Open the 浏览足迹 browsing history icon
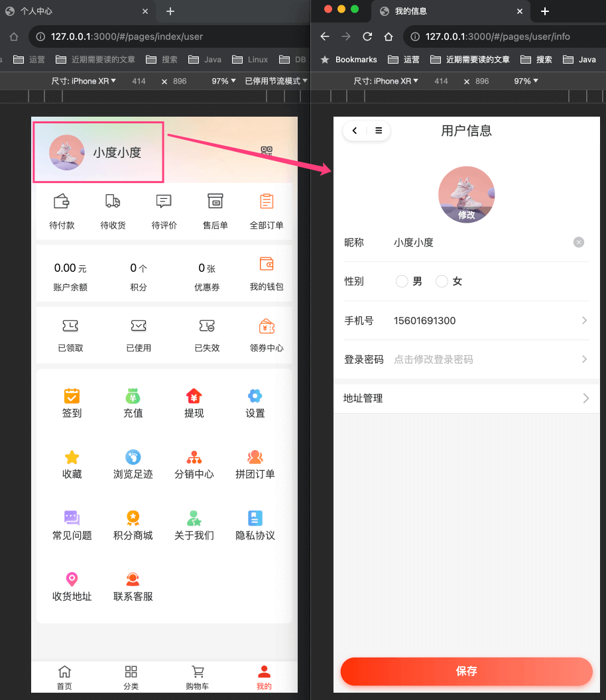Viewport: 606px width, 700px height. click(133, 464)
